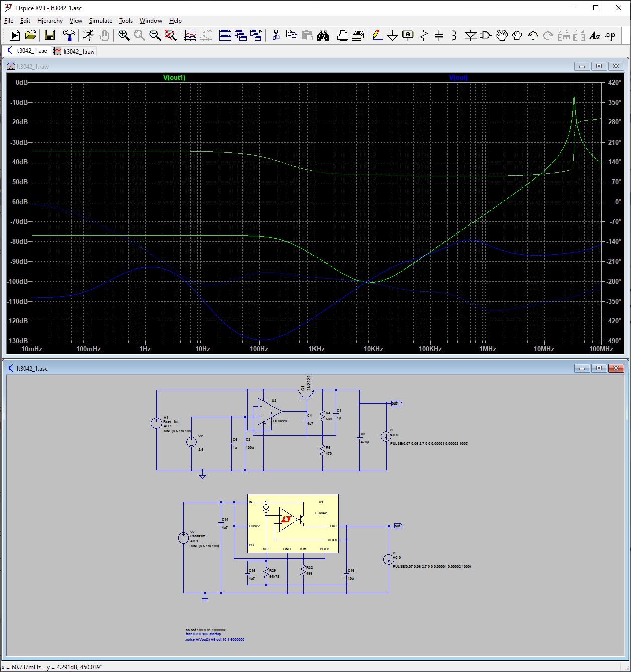631x672 pixels.
Task: Place a Resistor component
Action: point(424,35)
